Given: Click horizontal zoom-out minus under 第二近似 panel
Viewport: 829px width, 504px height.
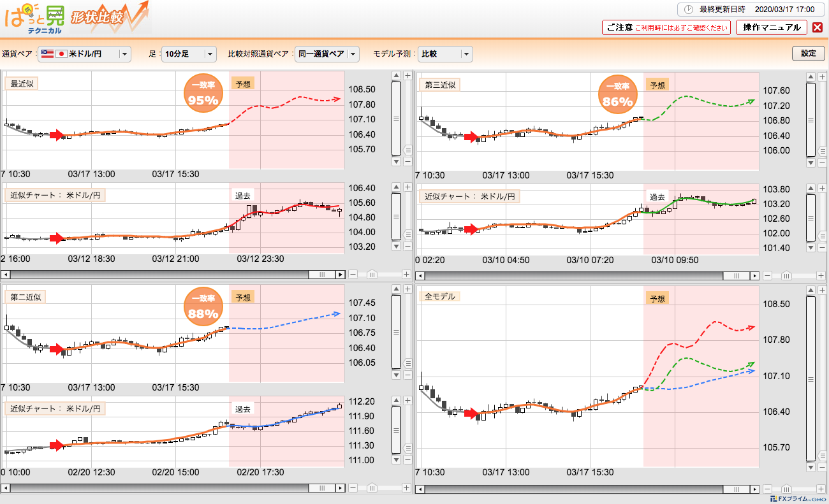Looking at the screenshot, I should 353,488.
